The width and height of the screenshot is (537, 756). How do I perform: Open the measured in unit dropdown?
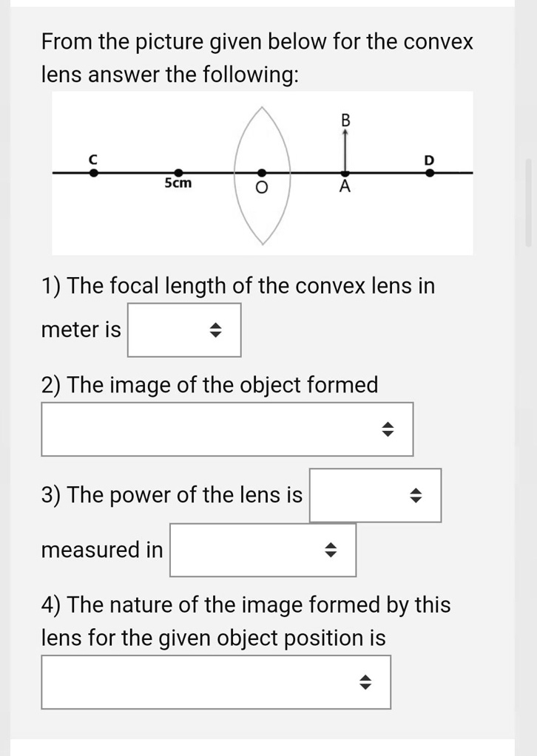263,549
